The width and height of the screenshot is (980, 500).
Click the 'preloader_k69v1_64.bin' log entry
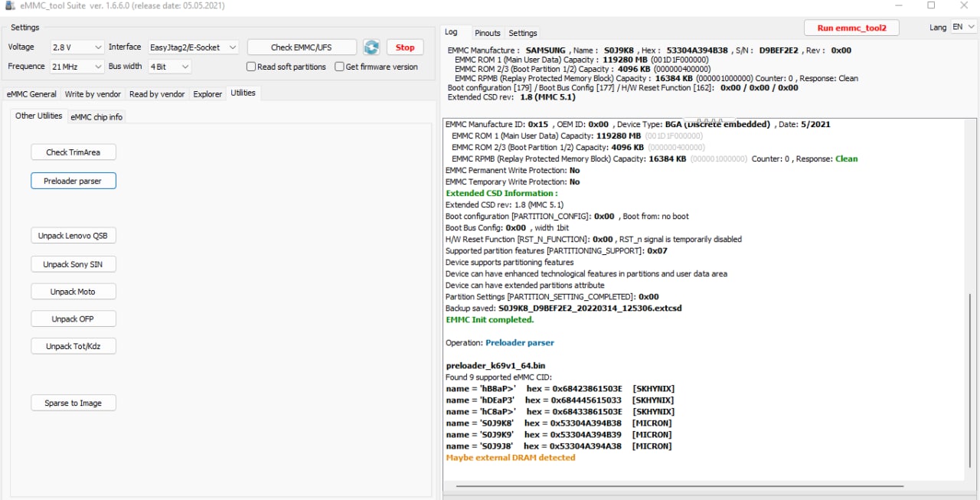(x=496, y=365)
